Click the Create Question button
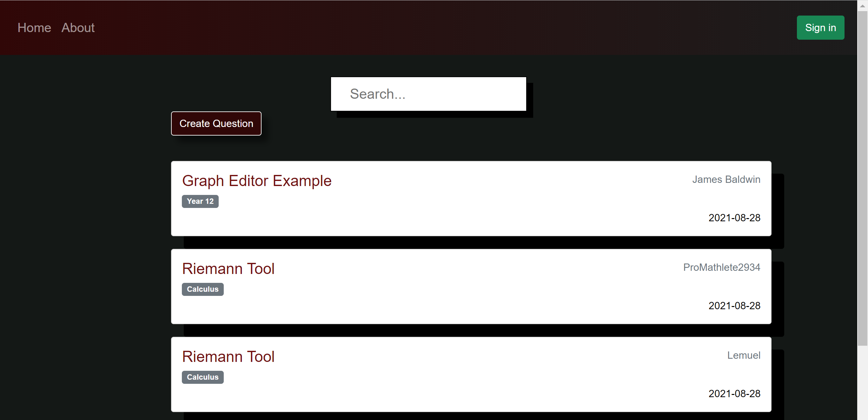This screenshot has height=420, width=868. point(216,123)
